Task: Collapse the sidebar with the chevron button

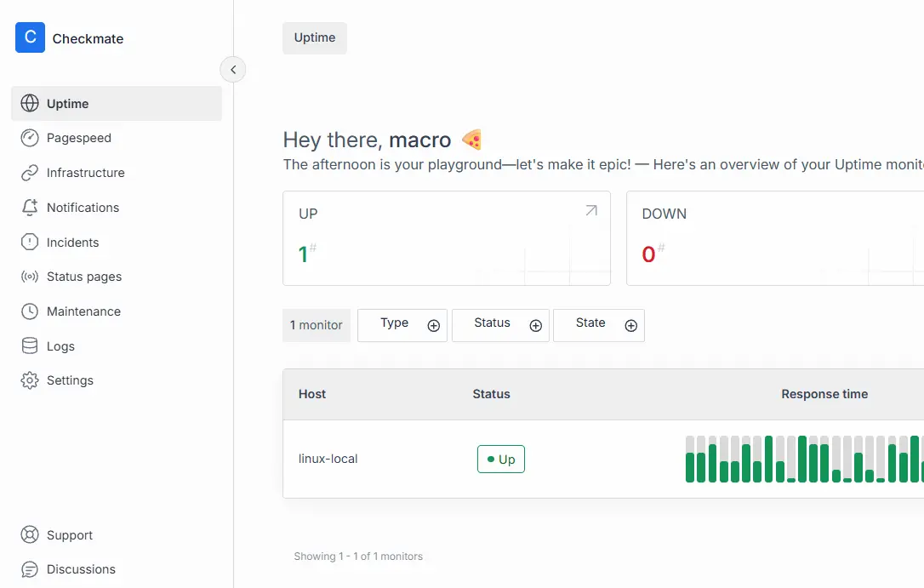Action: click(232, 70)
